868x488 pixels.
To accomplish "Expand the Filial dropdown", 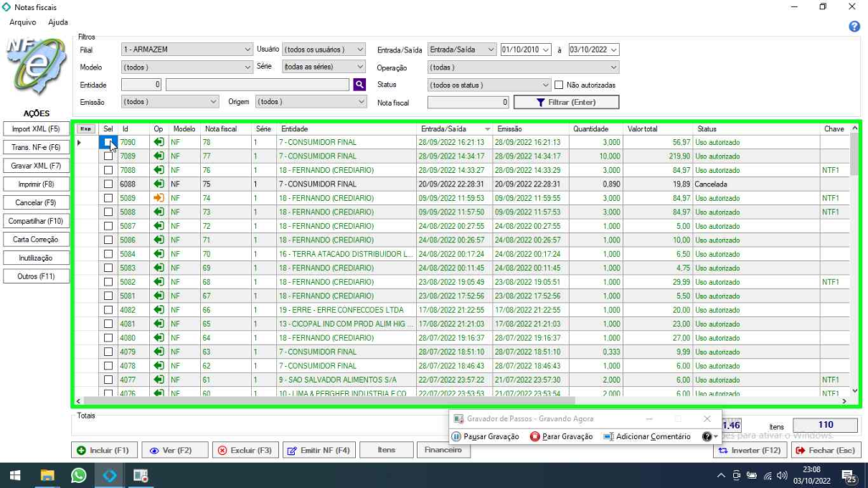I will click(x=248, y=50).
